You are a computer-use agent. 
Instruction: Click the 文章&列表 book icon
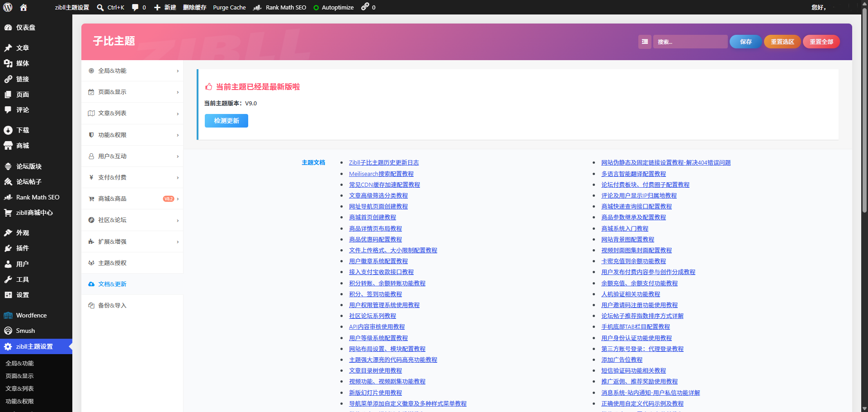[x=91, y=113]
